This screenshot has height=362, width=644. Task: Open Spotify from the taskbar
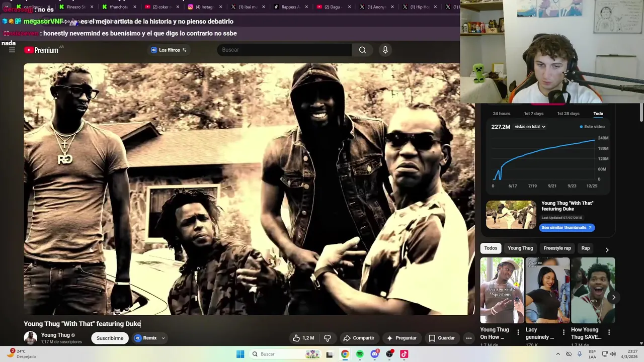click(x=360, y=354)
